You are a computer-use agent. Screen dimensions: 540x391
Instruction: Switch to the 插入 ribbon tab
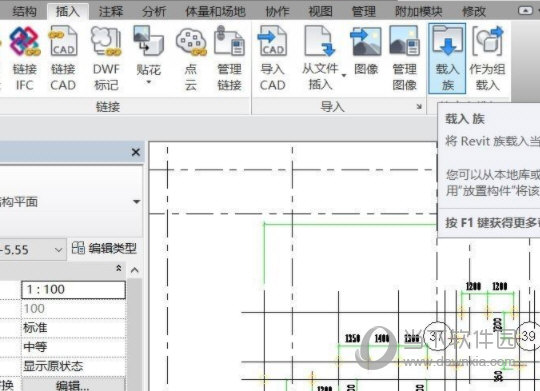point(68,11)
